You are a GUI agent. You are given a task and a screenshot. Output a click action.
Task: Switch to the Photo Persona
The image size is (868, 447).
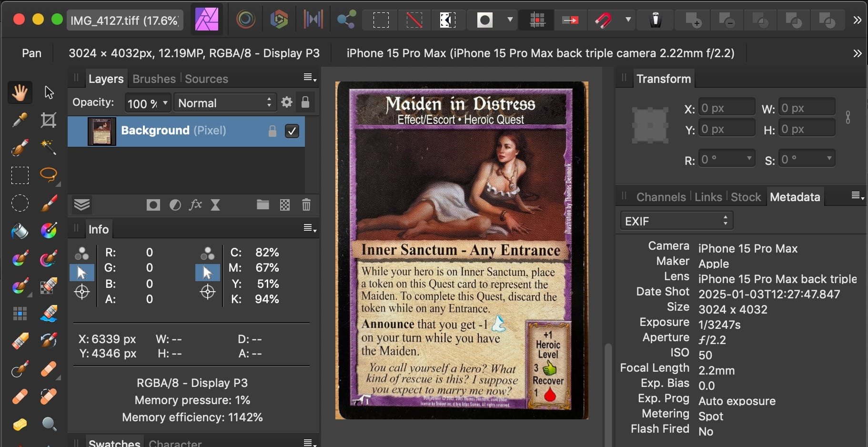pyautogui.click(x=207, y=20)
